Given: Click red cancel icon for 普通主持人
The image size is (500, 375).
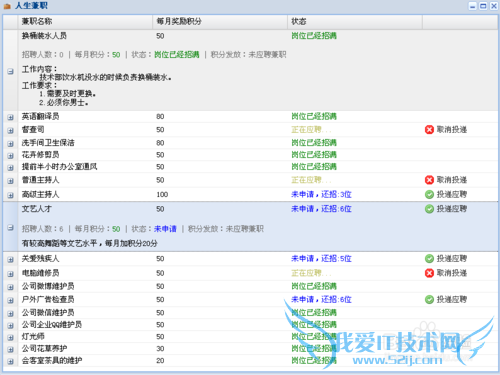Looking at the screenshot, I should pos(429,180).
